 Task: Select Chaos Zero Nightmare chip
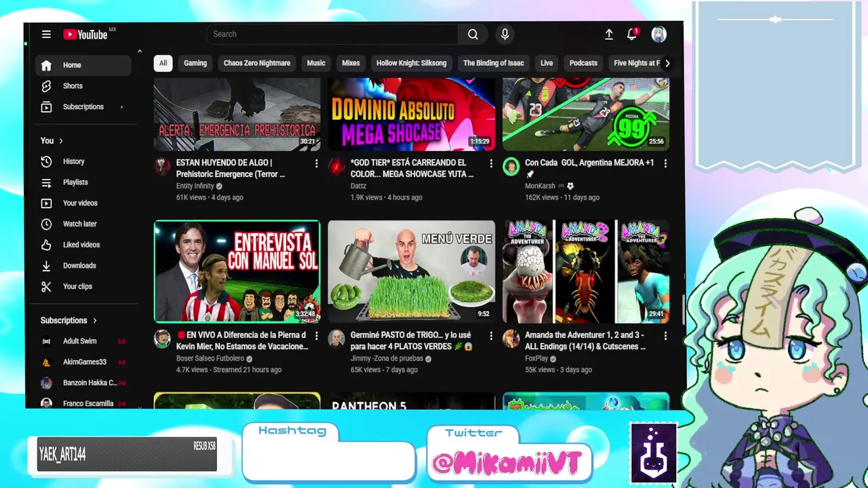[x=257, y=63]
